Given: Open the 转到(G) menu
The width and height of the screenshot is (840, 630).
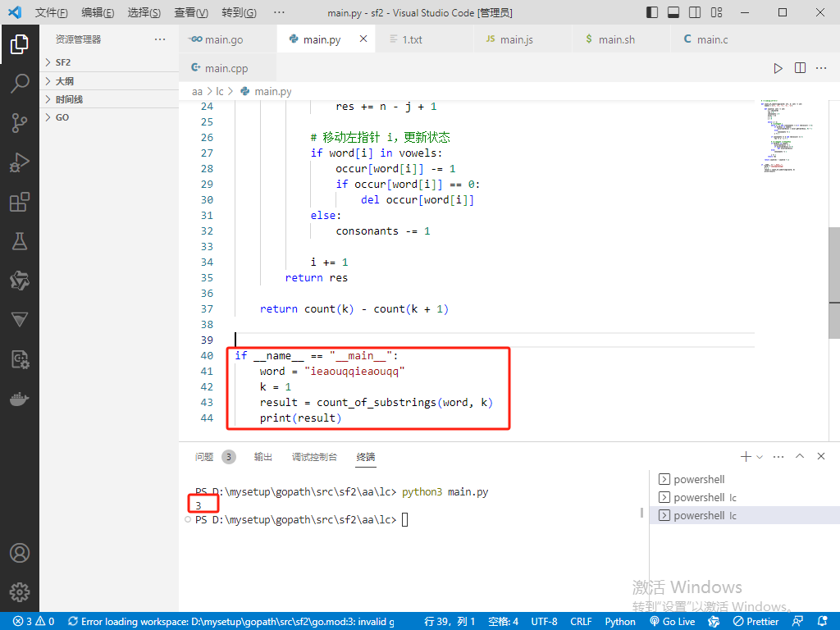Looking at the screenshot, I should pos(239,12).
